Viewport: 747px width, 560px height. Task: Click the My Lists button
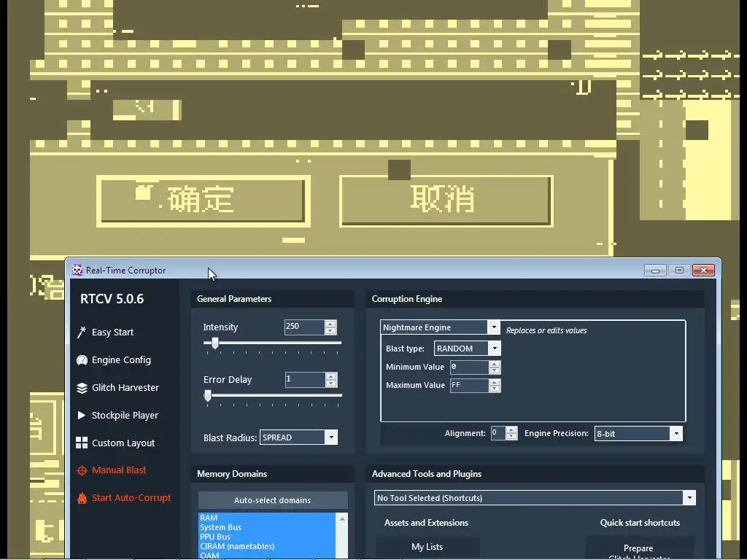427,547
